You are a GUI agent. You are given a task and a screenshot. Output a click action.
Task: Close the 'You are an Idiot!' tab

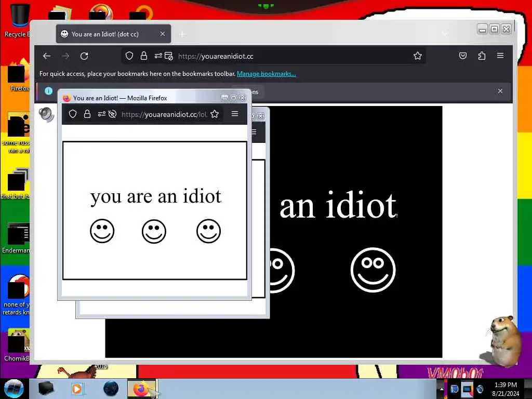click(x=163, y=34)
